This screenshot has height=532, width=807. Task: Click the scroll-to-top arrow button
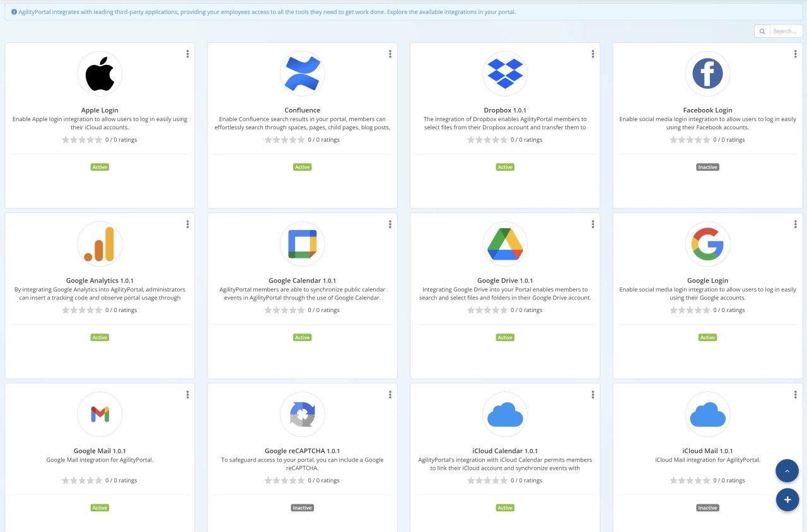787,471
